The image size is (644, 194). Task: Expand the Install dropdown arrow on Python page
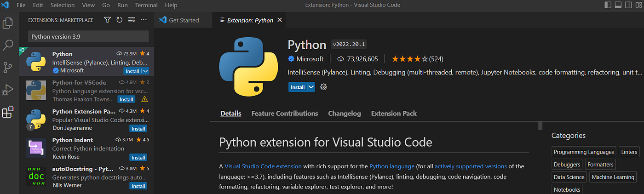[311, 87]
